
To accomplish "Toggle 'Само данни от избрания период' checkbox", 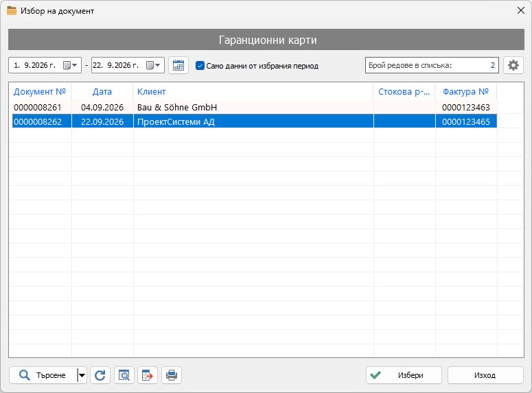I will pos(200,65).
